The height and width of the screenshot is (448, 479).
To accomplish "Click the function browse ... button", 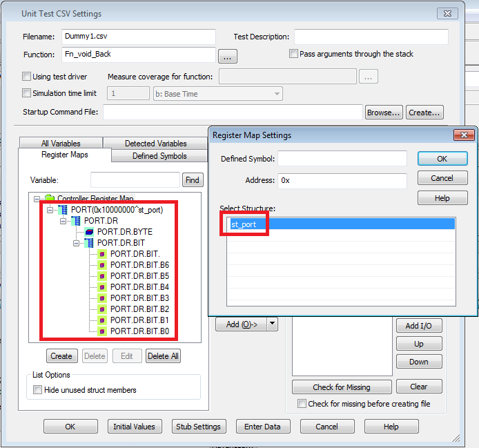I will (228, 56).
